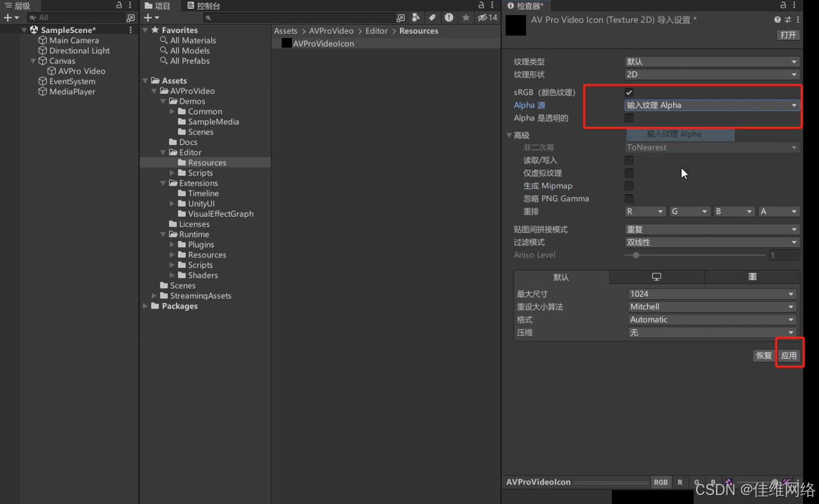Toggle the RGB preview channel button
819x504 pixels.
click(660, 482)
